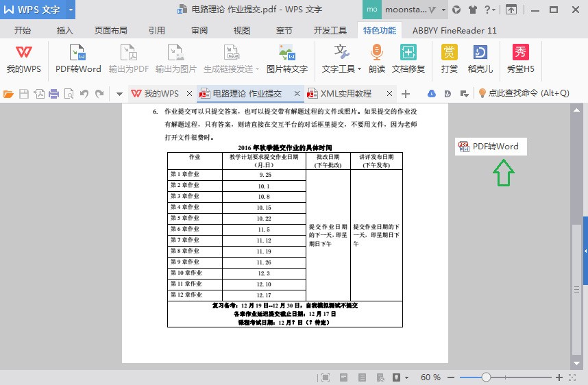The height and width of the screenshot is (385, 588).
Task: Click the PDF转Word ribbon button
Action: coord(78,59)
